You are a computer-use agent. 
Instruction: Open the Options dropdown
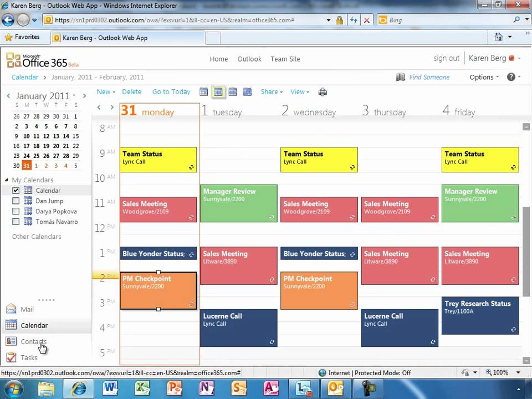click(484, 77)
